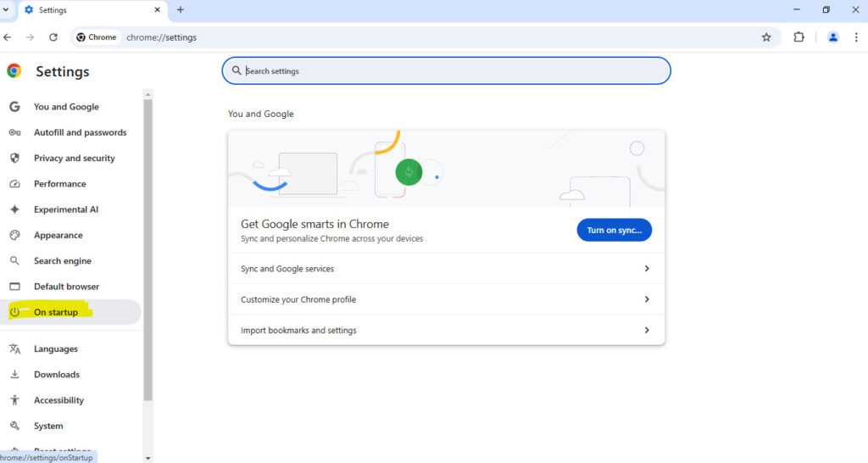Open Customize your Chrome profile row
Image resolution: width=868 pixels, height=463 pixels.
tap(446, 299)
